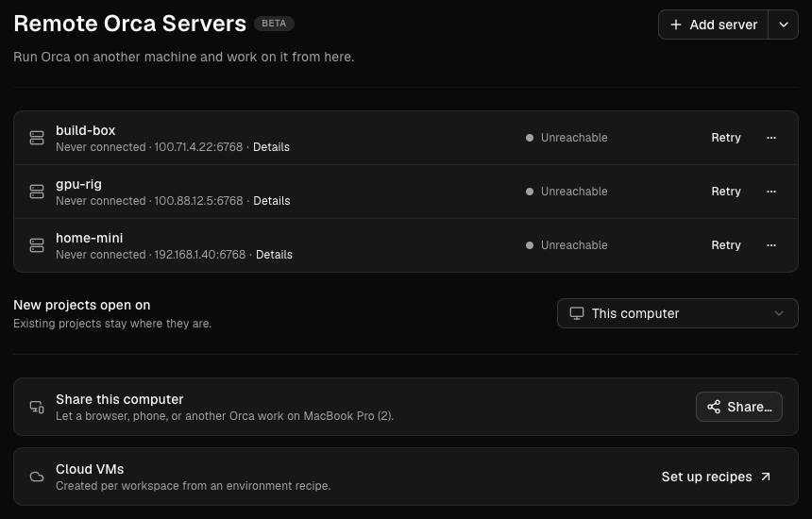
Task: Click the Existing projects stay where they are text
Action: (x=112, y=324)
